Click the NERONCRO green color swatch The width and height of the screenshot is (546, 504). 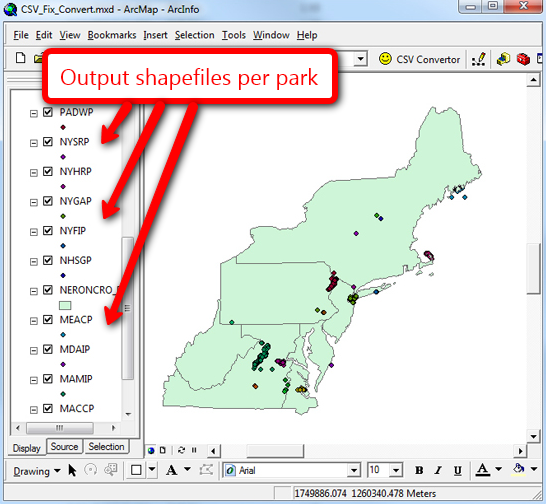(x=65, y=305)
